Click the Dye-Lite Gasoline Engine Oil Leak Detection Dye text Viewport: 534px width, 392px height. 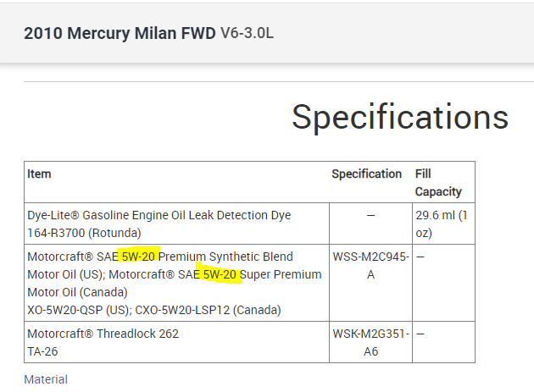click(159, 215)
